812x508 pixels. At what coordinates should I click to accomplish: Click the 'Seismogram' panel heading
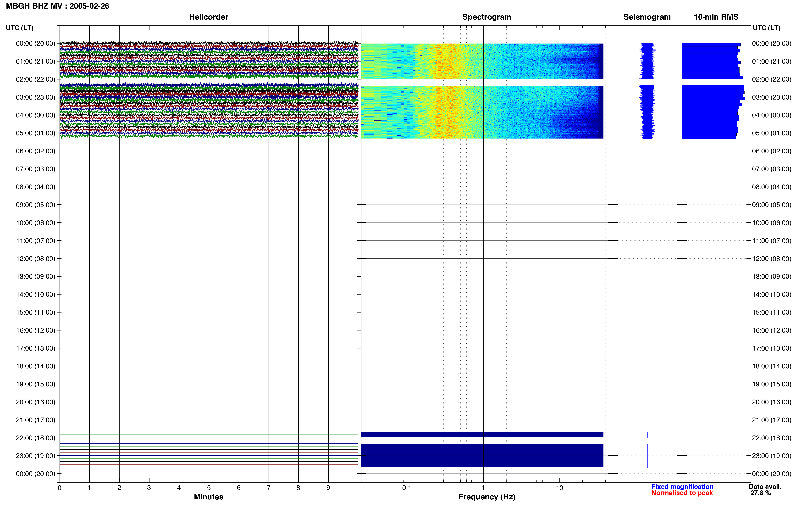point(647,17)
